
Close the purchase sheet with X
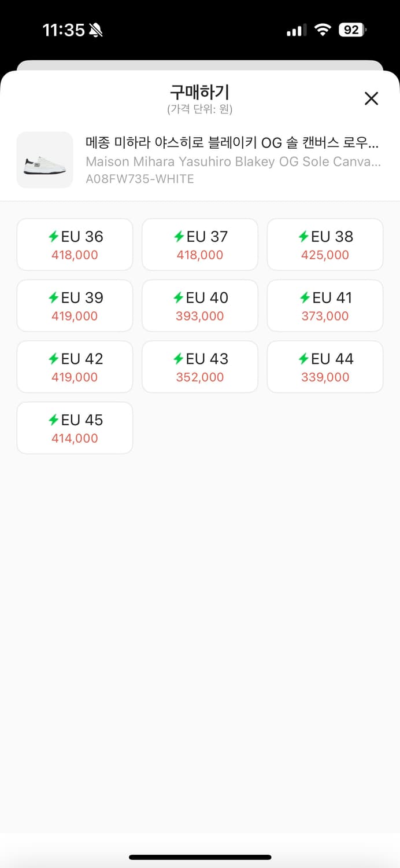[x=371, y=98]
